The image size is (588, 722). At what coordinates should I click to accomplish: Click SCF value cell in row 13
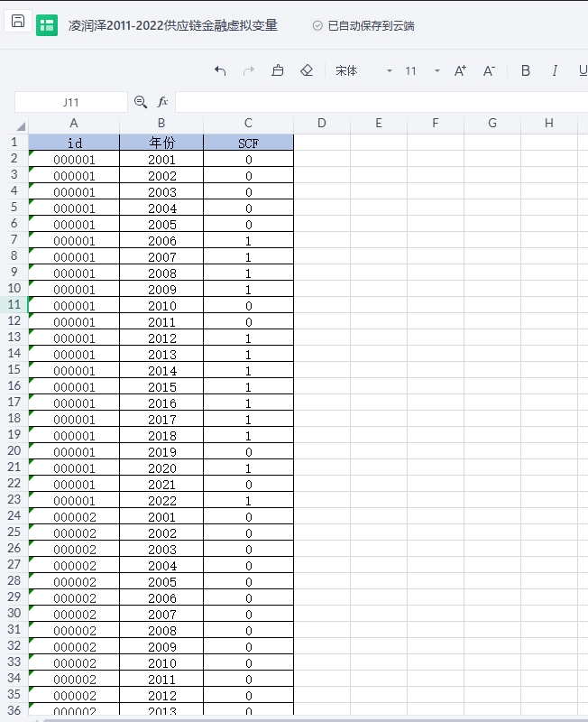point(248,338)
